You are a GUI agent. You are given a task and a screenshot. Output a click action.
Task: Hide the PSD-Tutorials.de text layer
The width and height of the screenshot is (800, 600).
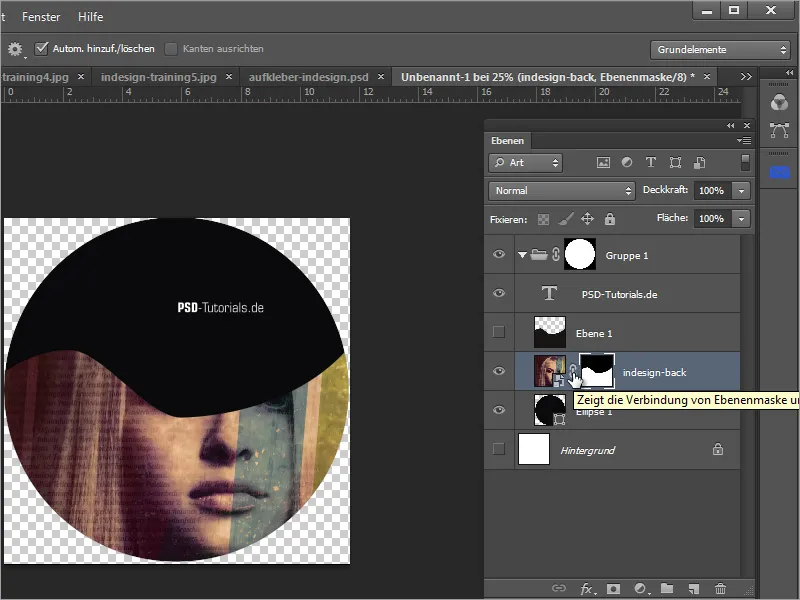(x=499, y=293)
